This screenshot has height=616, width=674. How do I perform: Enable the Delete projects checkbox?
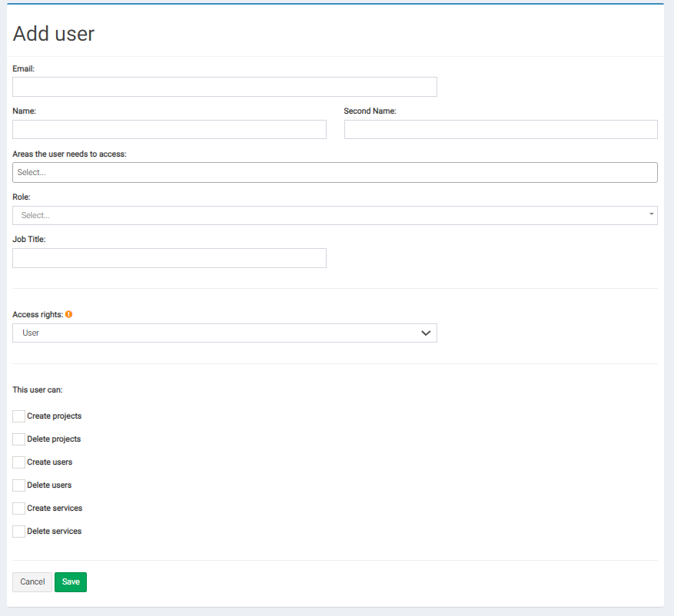coord(18,439)
